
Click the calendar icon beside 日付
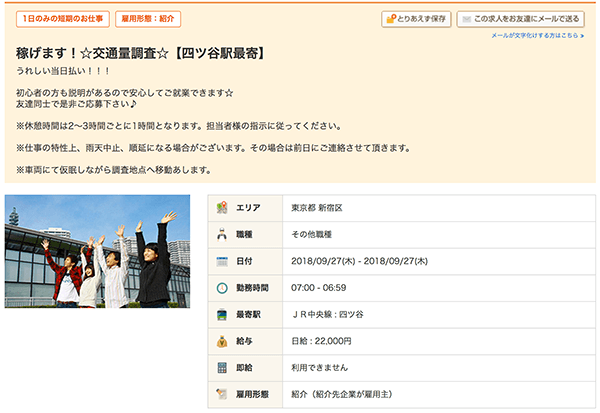point(222,261)
